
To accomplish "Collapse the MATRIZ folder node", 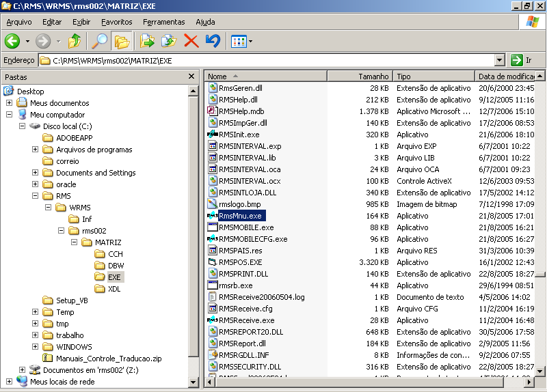I will 74,242.
